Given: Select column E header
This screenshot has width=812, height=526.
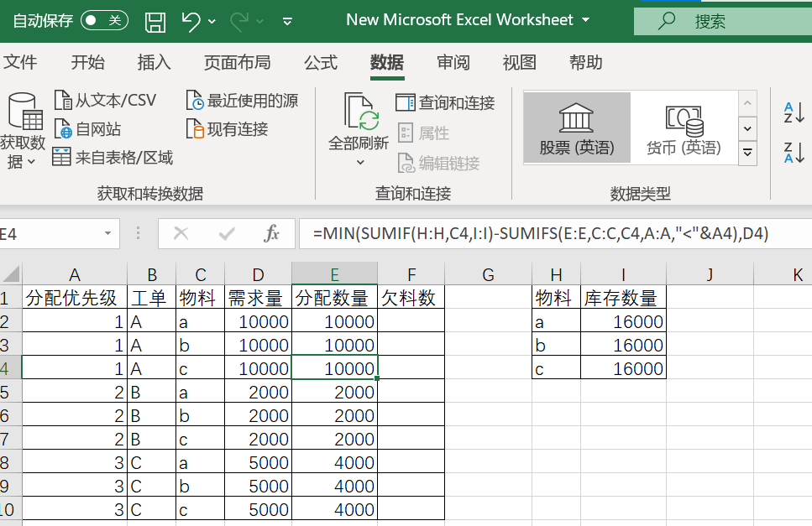Looking at the screenshot, I should (334, 274).
